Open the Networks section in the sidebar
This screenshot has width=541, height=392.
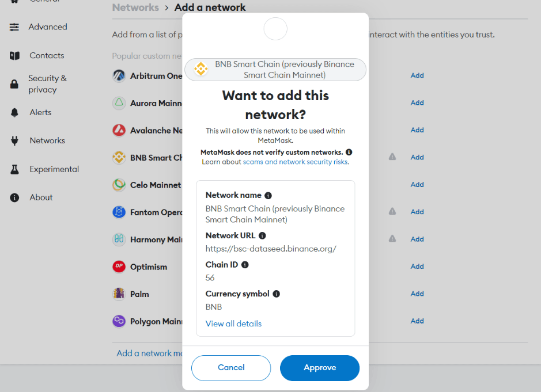pos(47,140)
